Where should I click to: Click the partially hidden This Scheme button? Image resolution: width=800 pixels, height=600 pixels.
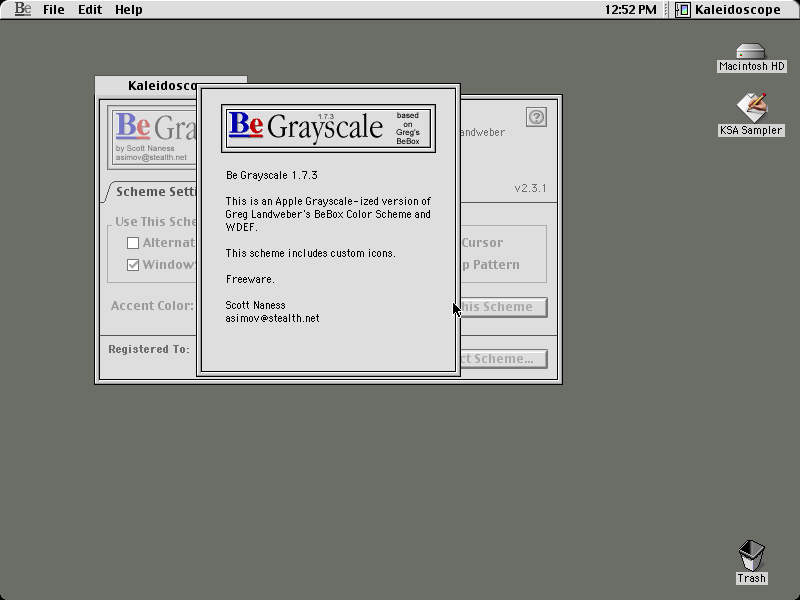[503, 307]
